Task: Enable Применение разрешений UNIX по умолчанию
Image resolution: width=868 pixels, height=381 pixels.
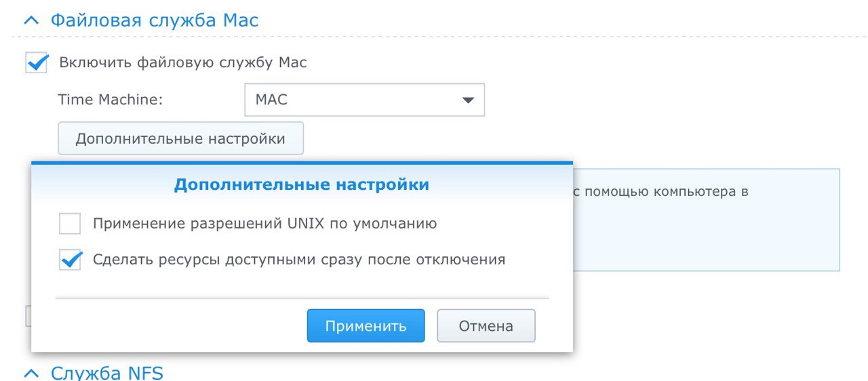Action: click(69, 224)
